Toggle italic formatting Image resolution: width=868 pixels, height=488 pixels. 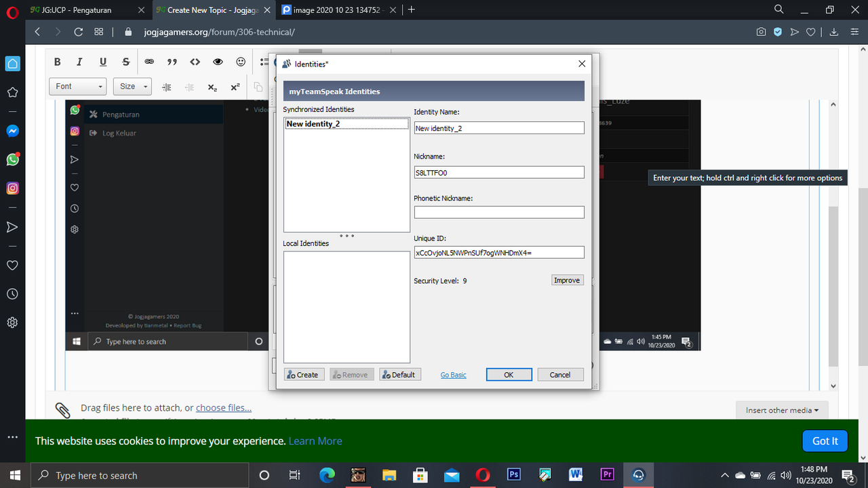point(79,62)
